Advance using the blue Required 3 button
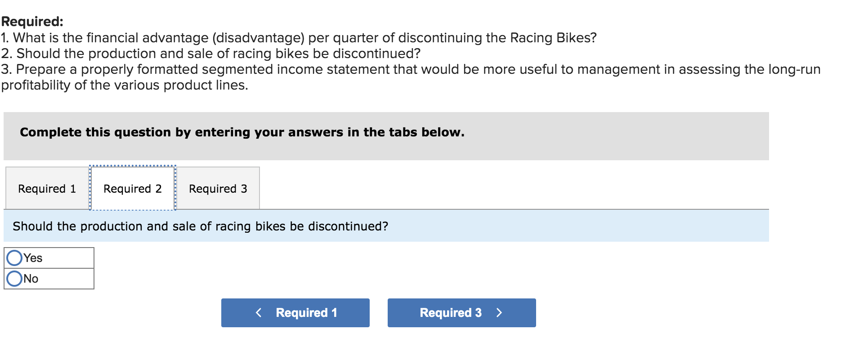 click(x=461, y=313)
